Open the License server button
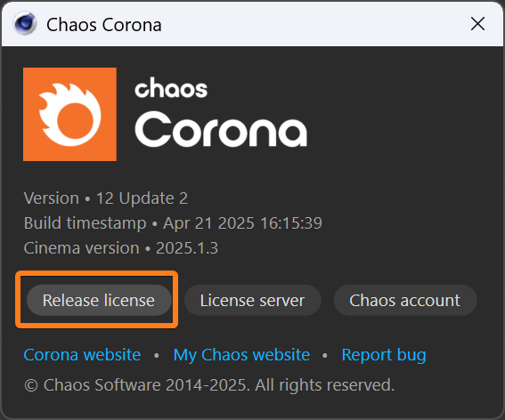 click(x=253, y=300)
